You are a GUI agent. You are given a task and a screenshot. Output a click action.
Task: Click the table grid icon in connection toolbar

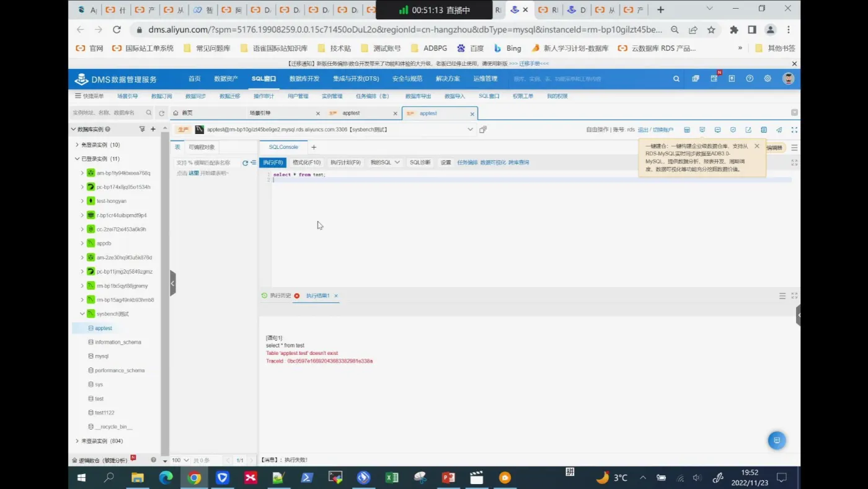(687, 130)
